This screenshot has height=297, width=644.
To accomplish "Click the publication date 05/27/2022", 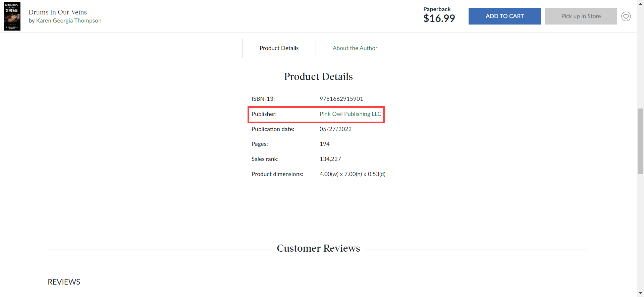I will [335, 129].
